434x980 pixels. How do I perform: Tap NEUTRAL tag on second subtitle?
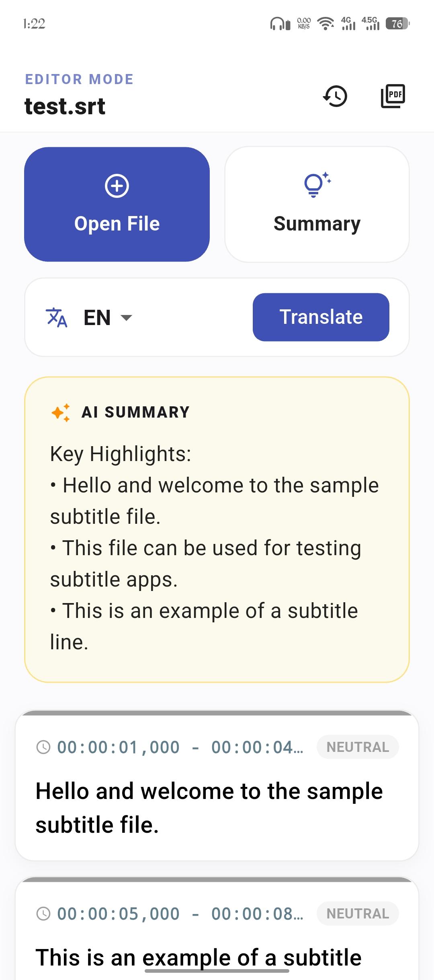click(x=358, y=914)
